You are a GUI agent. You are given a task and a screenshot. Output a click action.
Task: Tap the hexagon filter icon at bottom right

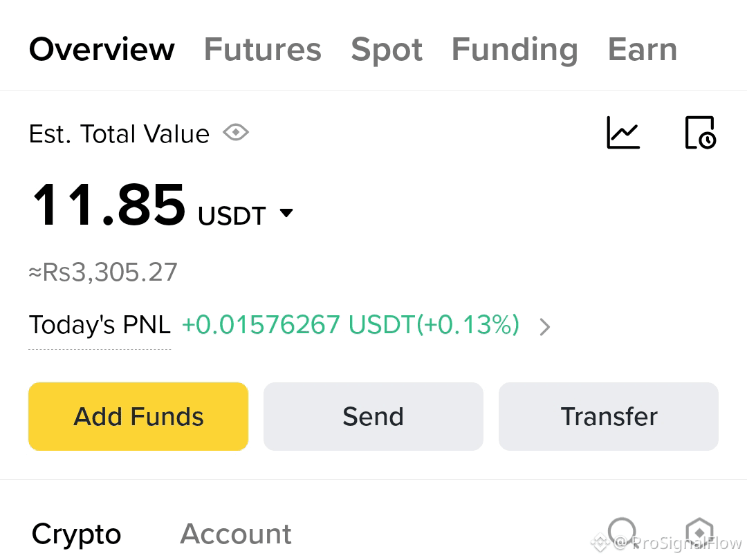[699, 532]
